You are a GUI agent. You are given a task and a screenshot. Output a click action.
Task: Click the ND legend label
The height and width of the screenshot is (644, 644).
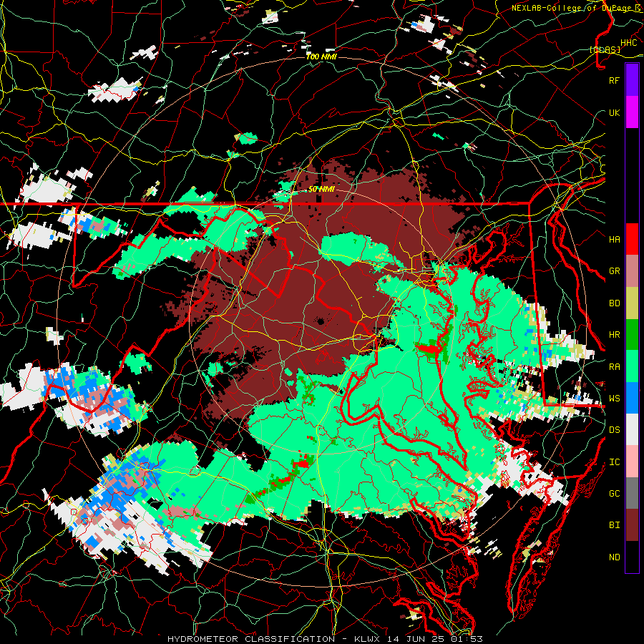614,557
